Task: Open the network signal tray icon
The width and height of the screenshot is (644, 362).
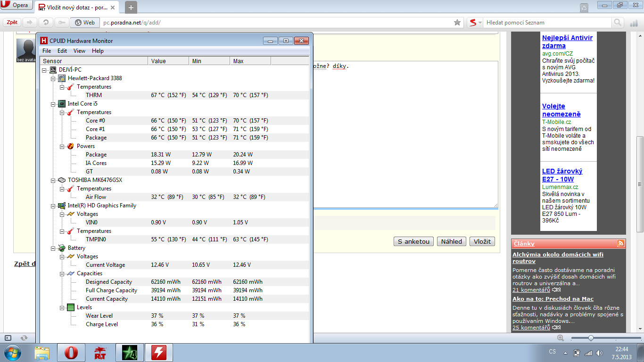Action: point(588,353)
